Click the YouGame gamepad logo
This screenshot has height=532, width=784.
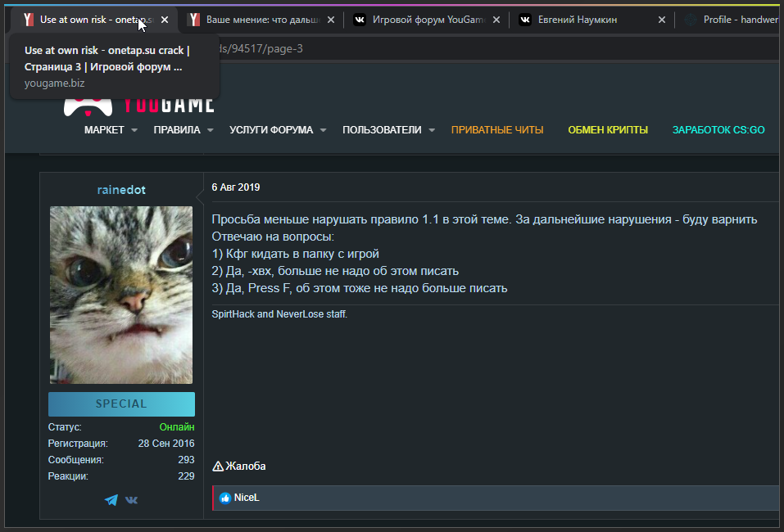[88, 106]
